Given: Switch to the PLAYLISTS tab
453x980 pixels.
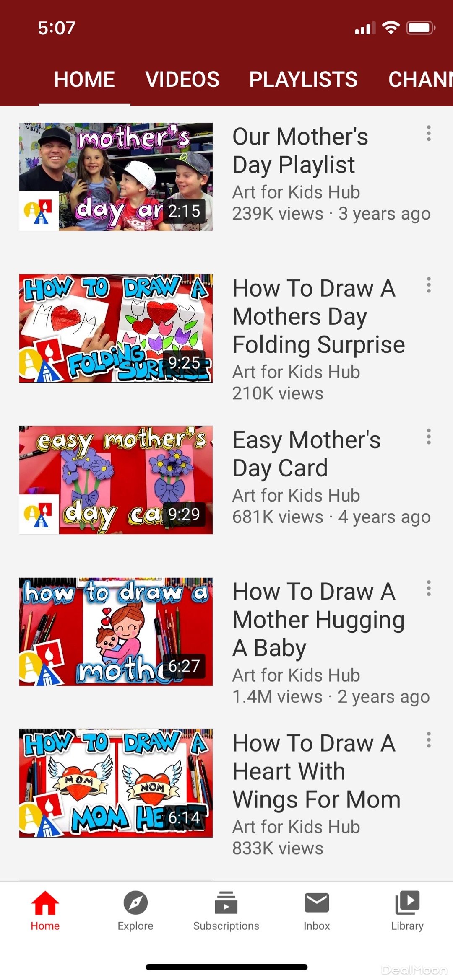Looking at the screenshot, I should [303, 80].
